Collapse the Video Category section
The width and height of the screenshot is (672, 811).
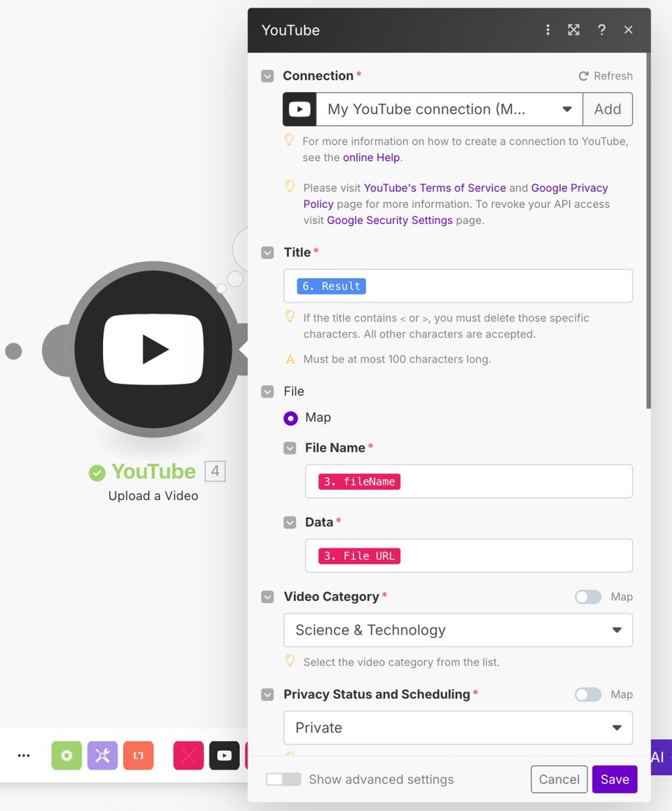[267, 597]
